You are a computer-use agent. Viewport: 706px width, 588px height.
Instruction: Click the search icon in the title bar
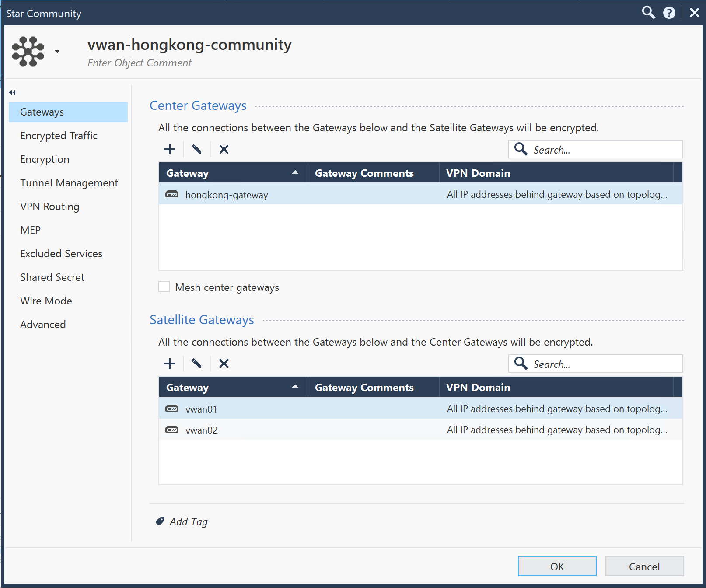coord(648,13)
